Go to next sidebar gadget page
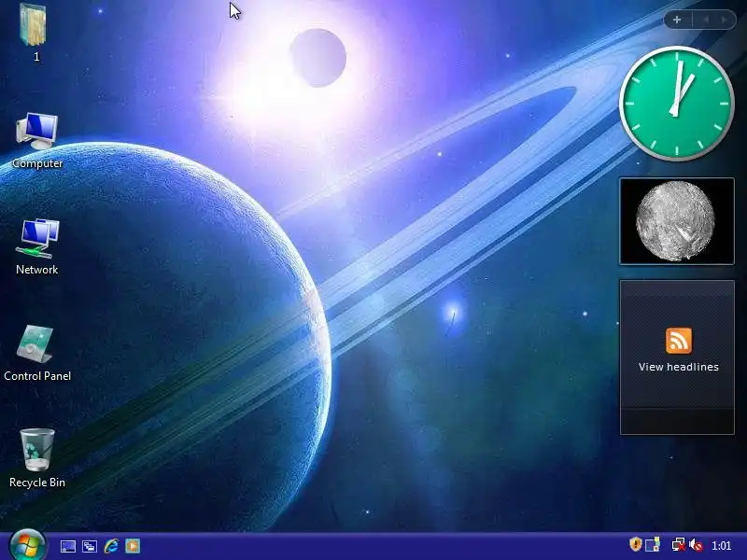This screenshot has height=560, width=747. point(725,20)
